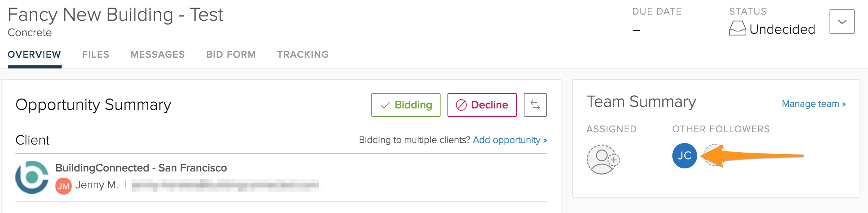Open the Messages tab
The width and height of the screenshot is (868, 213).
point(158,55)
